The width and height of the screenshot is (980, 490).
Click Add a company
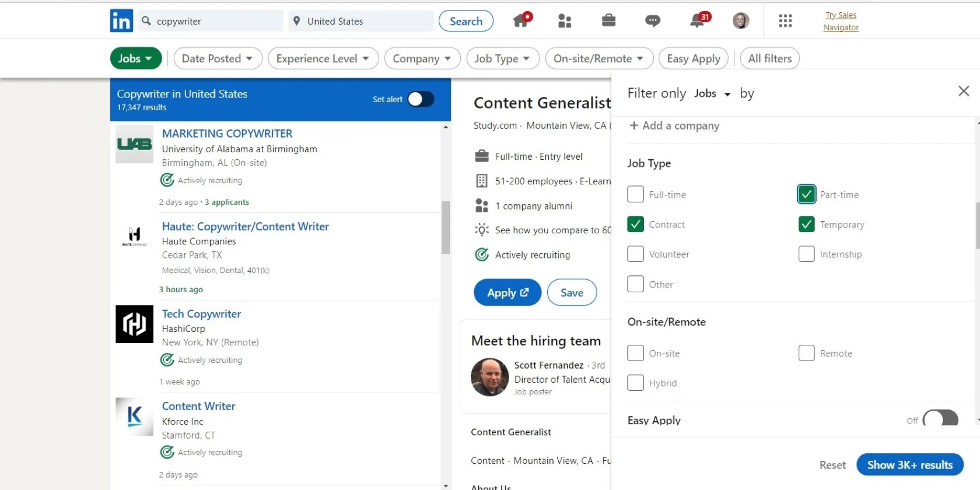(x=674, y=125)
